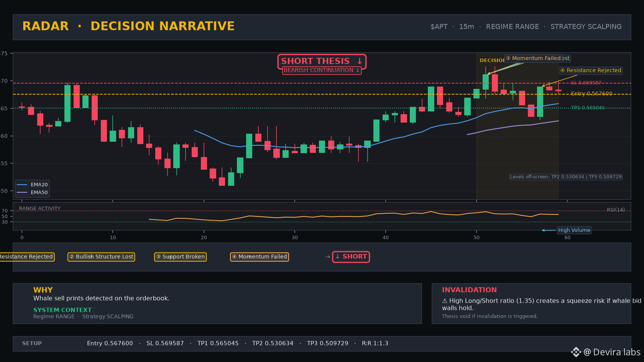Screen dimensions: 644x362
Task: Click the RADAR title text
Action: coord(46,26)
